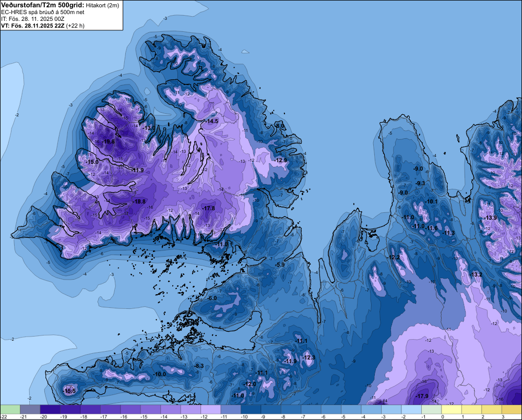Click yellow swatch between 0 and 1

pyautogui.click(x=452, y=409)
